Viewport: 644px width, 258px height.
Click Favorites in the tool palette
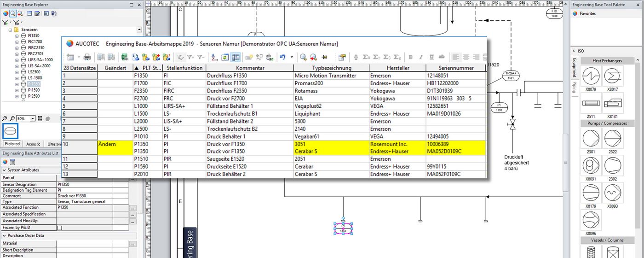point(587,13)
